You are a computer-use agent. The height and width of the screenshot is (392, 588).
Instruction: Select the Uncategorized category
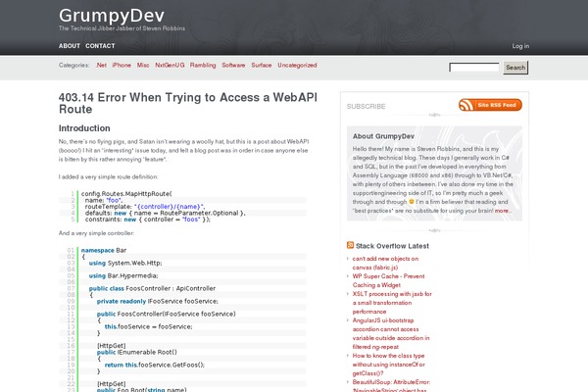click(x=297, y=65)
